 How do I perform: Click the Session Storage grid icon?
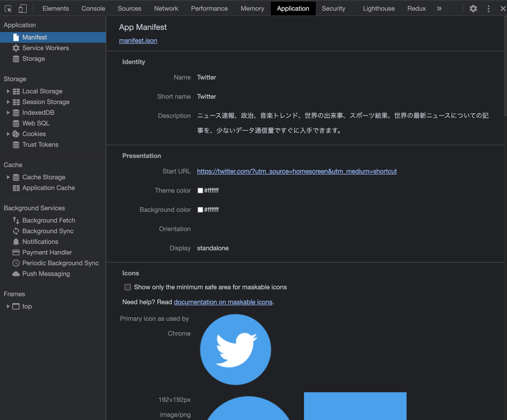(x=16, y=102)
